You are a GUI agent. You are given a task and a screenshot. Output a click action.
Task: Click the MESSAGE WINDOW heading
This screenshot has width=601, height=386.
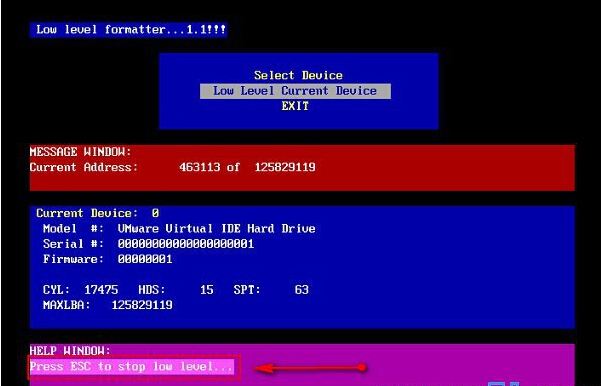click(x=80, y=152)
